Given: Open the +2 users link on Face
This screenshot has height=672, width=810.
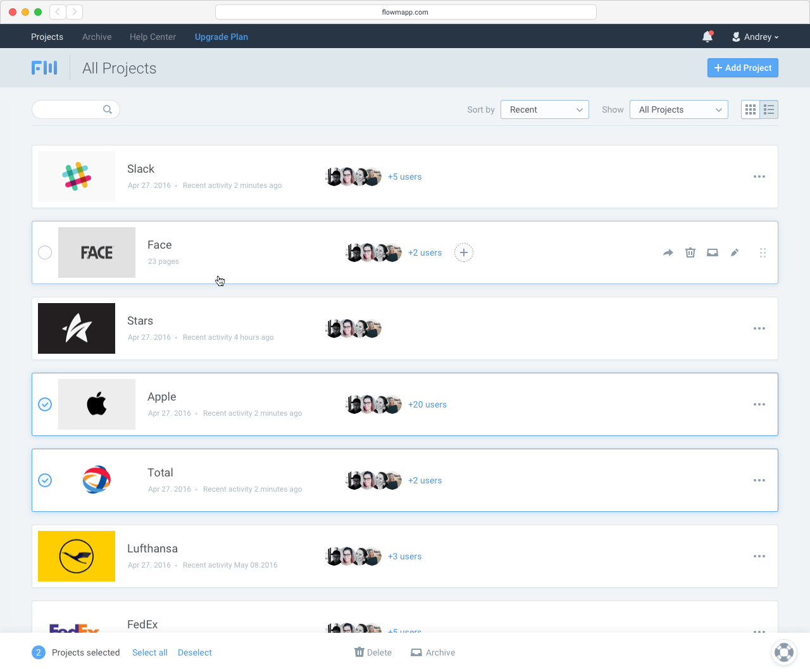Looking at the screenshot, I should click(425, 252).
